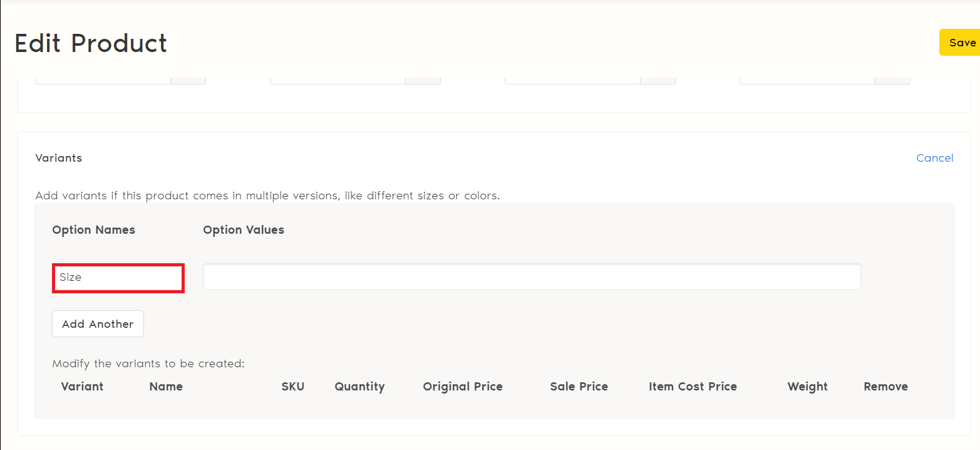Viewport: 980px width, 450px height.
Task: Click the yellow Save button
Action: coord(961,43)
